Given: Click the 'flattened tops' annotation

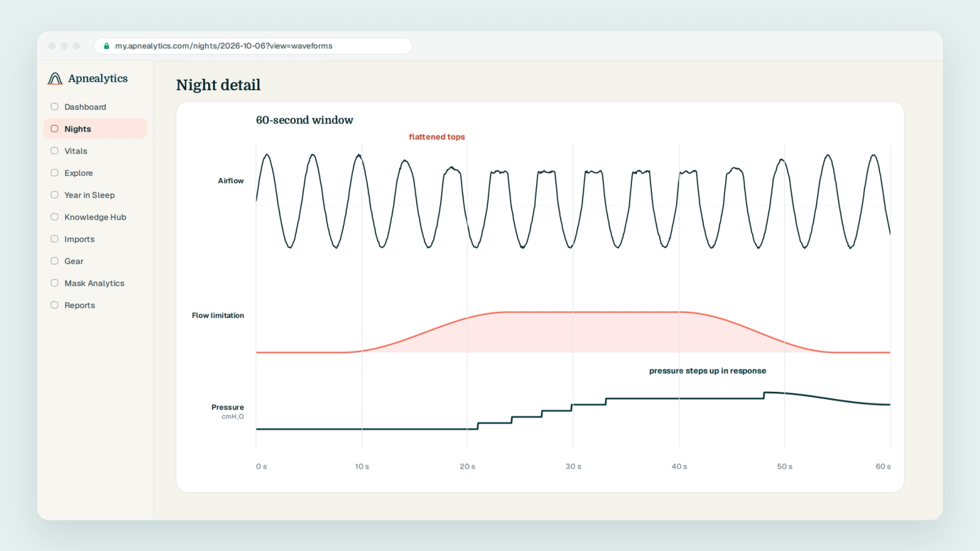Looking at the screenshot, I should click(x=437, y=137).
